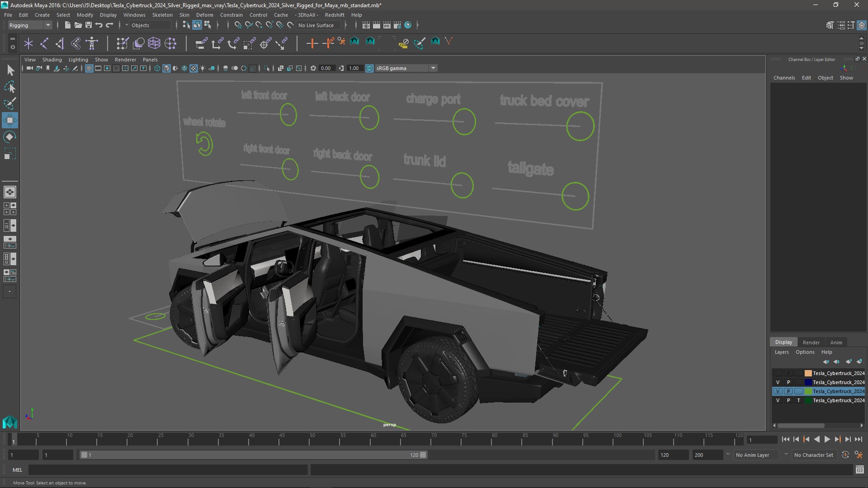Image resolution: width=868 pixels, height=488 pixels.
Task: Open the Render Settings icon
Action: [397, 25]
